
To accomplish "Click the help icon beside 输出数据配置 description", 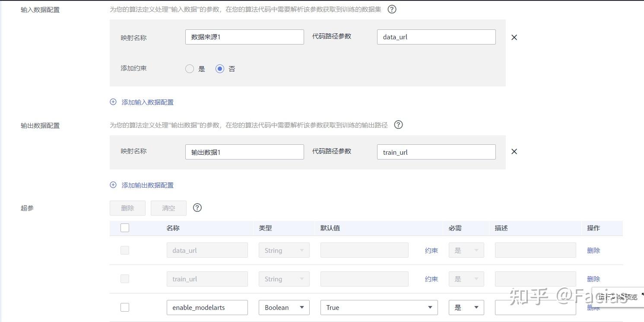I will click(x=398, y=125).
